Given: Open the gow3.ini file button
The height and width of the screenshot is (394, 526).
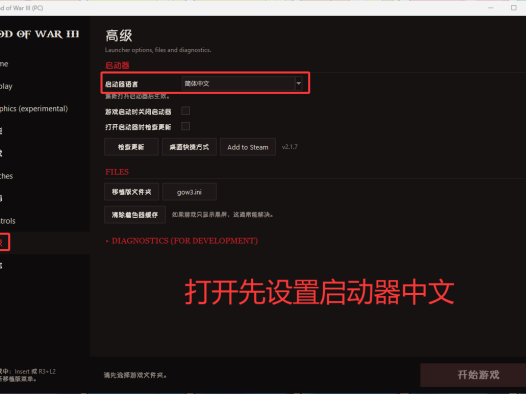Looking at the screenshot, I should [189, 192].
